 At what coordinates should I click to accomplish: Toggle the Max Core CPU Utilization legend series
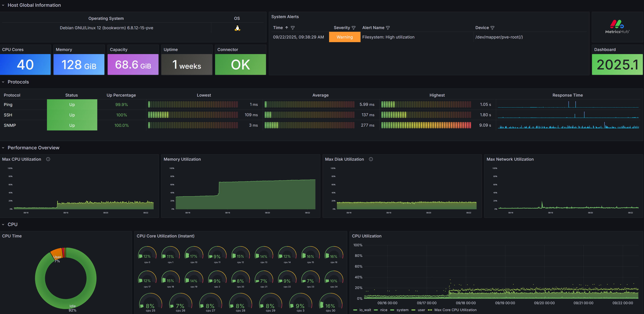(x=452, y=310)
